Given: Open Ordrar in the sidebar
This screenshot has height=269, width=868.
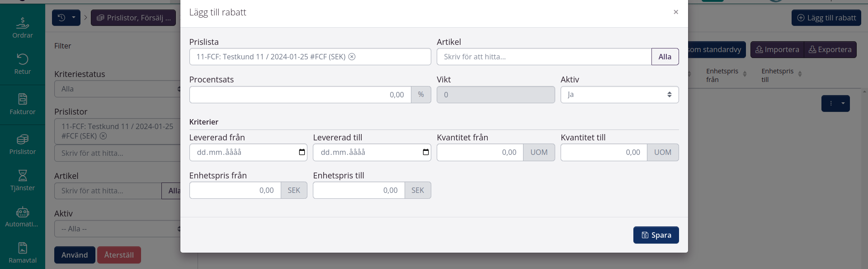Looking at the screenshot, I should pos(23,27).
